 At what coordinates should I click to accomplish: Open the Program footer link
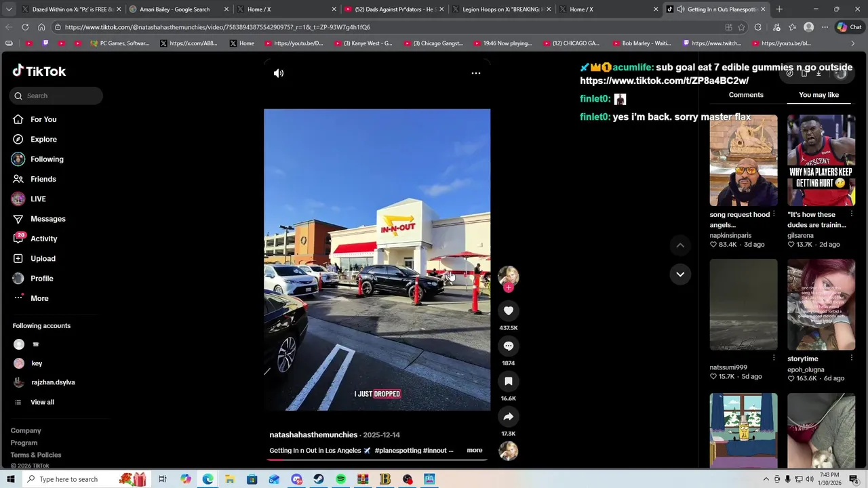click(24, 443)
